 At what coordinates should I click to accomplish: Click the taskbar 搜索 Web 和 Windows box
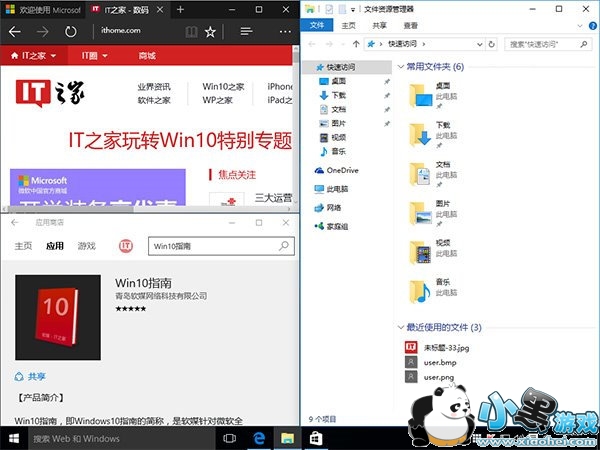122,439
